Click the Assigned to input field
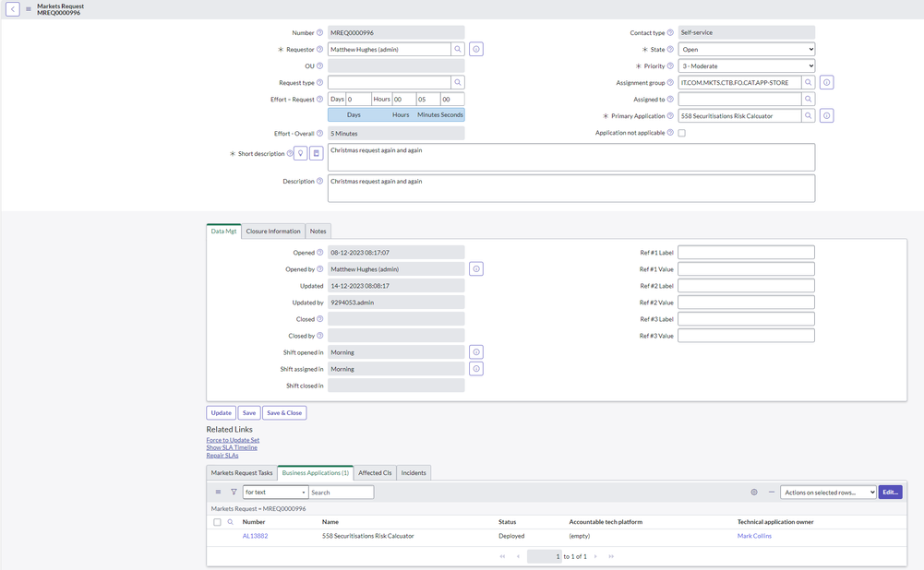924x570 pixels. pyautogui.click(x=740, y=99)
